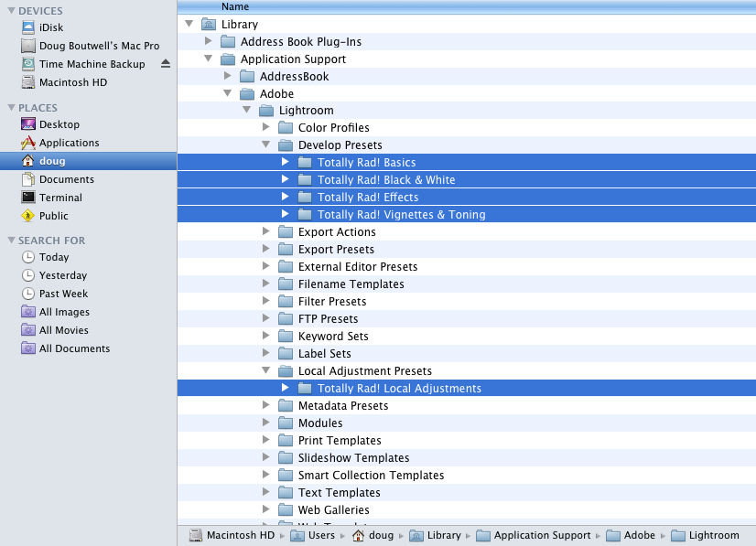
Task: Expand the Totally Rad! Basics folder
Action: click(x=286, y=162)
